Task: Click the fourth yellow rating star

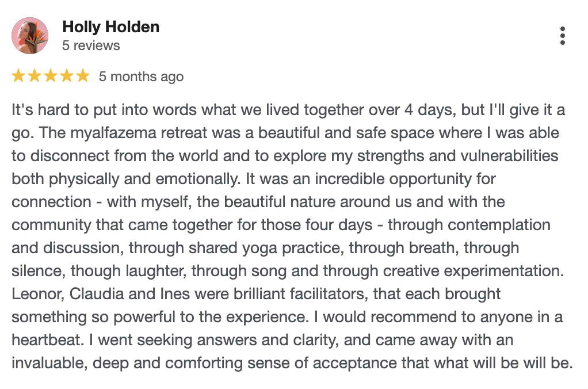Action: pos(67,76)
